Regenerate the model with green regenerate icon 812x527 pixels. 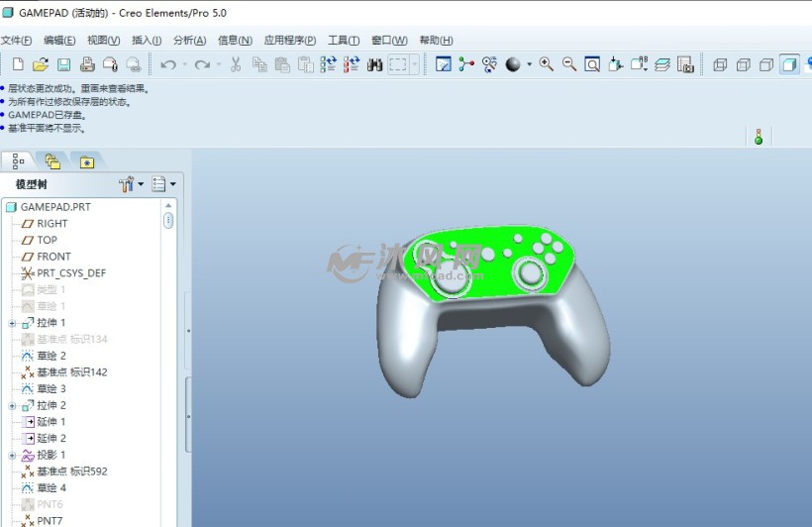coord(329,64)
